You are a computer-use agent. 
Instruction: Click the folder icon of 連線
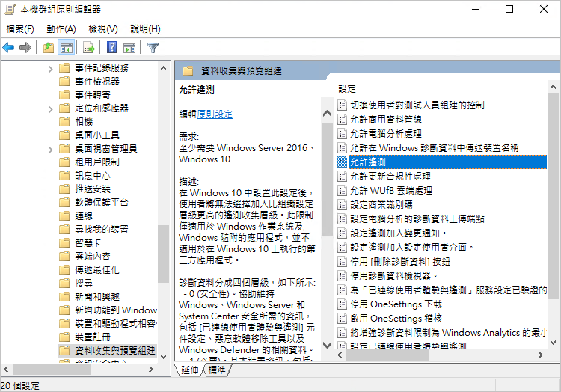coord(64,216)
